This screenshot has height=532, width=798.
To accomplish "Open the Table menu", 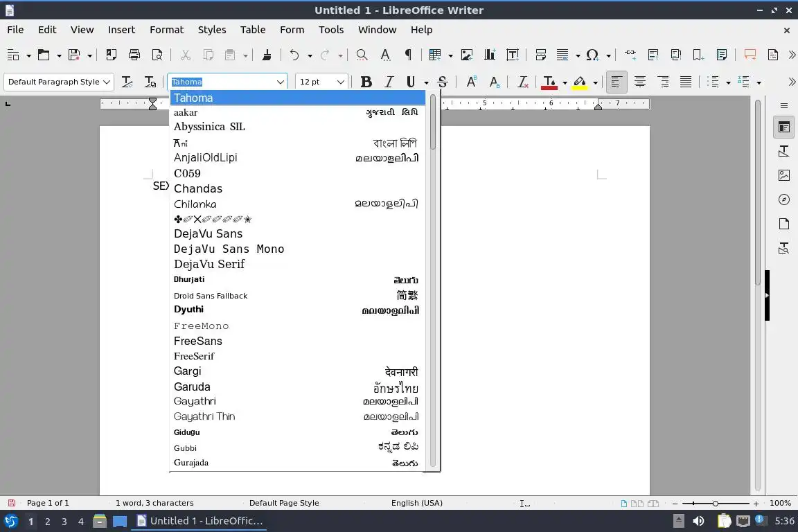I will pyautogui.click(x=253, y=30).
